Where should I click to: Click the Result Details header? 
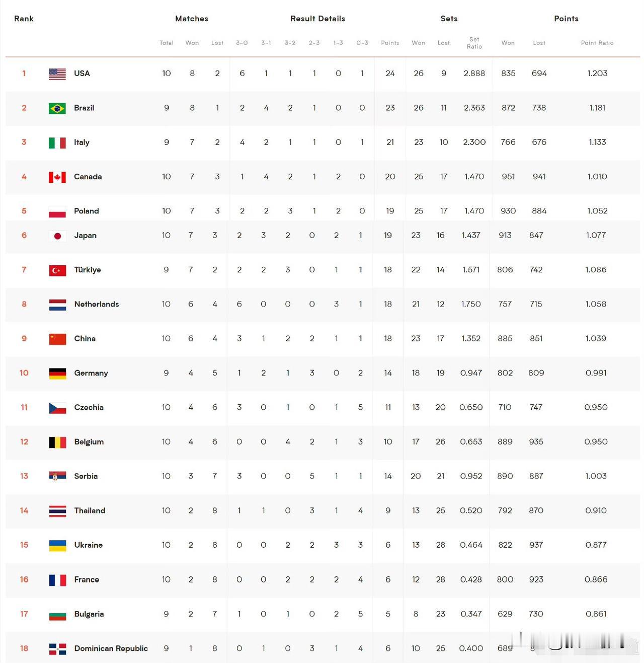point(318,19)
